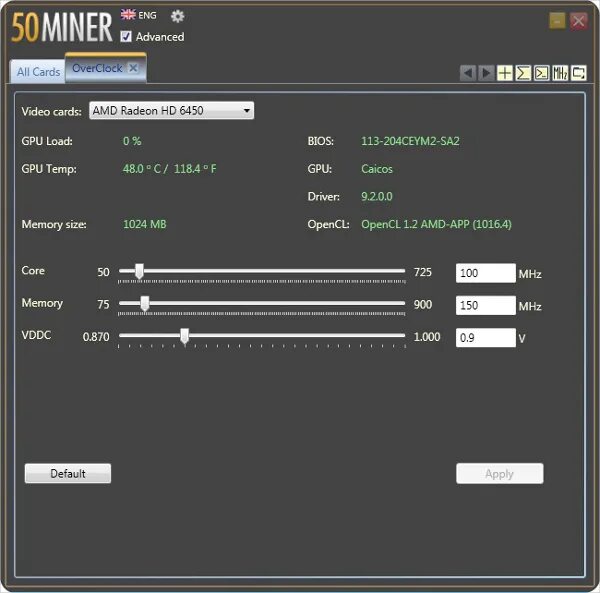
Task: Click Memory maximum value 900
Action: (x=423, y=305)
